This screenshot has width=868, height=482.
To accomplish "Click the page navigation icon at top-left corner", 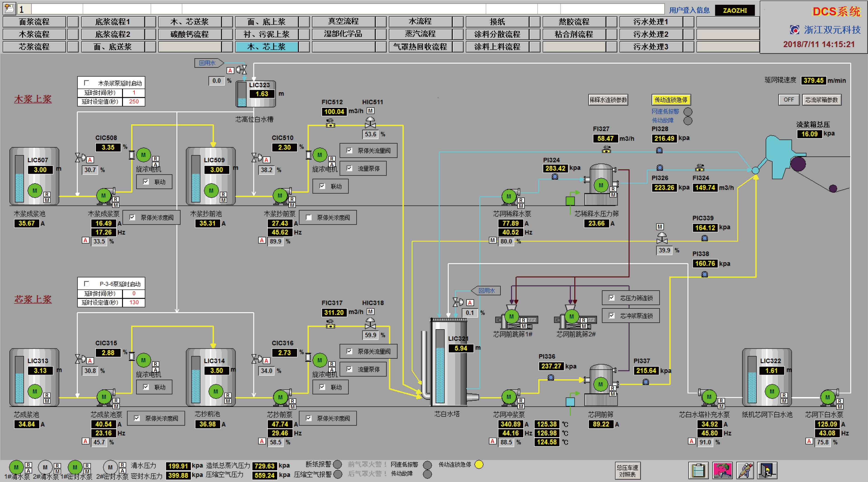I will coord(10,9).
